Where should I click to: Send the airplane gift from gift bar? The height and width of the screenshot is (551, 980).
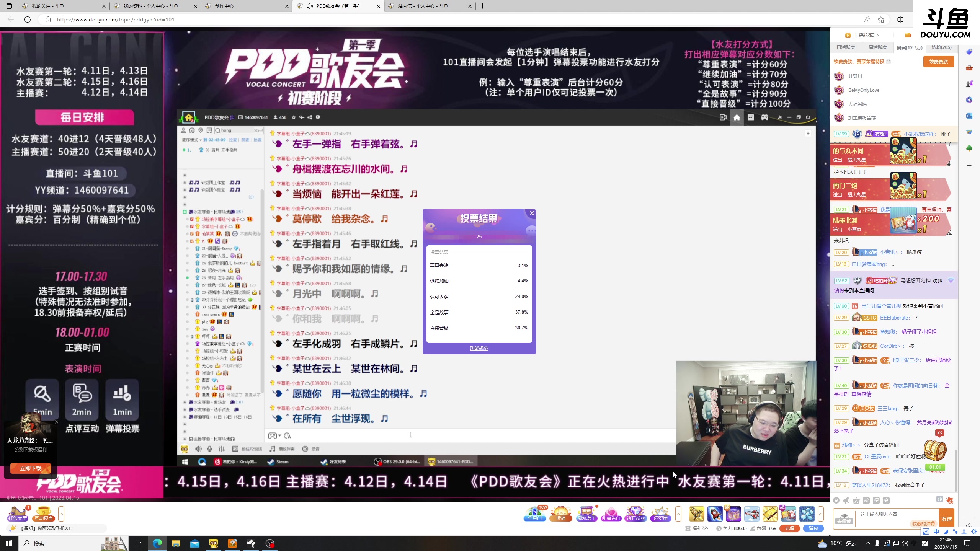[x=751, y=514]
